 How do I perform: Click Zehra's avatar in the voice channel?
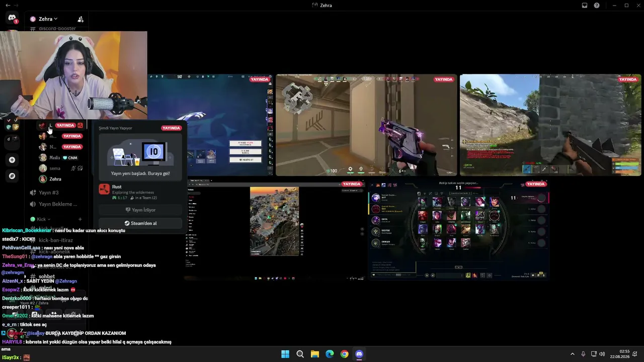43,179
